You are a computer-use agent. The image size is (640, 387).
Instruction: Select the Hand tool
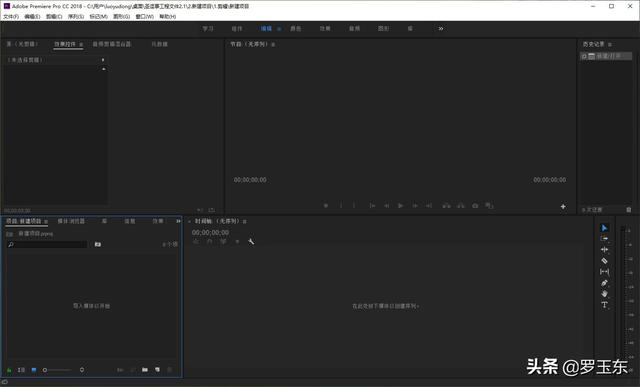point(604,294)
